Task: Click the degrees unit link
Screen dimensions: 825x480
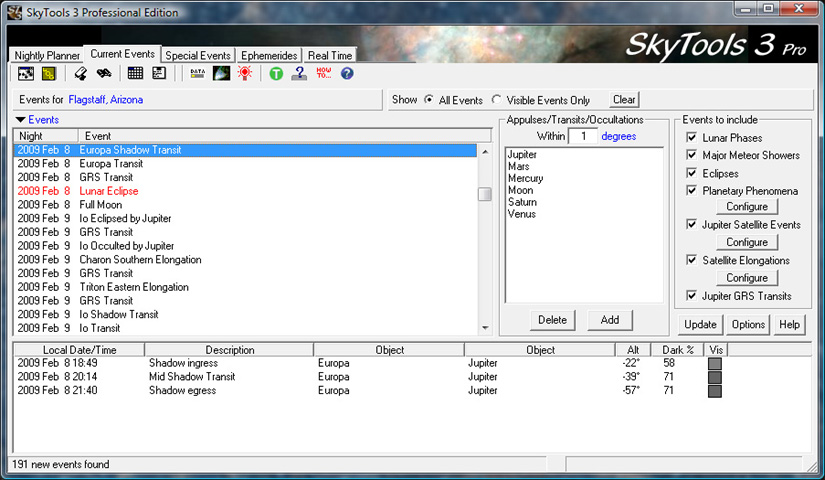Action: pos(619,136)
